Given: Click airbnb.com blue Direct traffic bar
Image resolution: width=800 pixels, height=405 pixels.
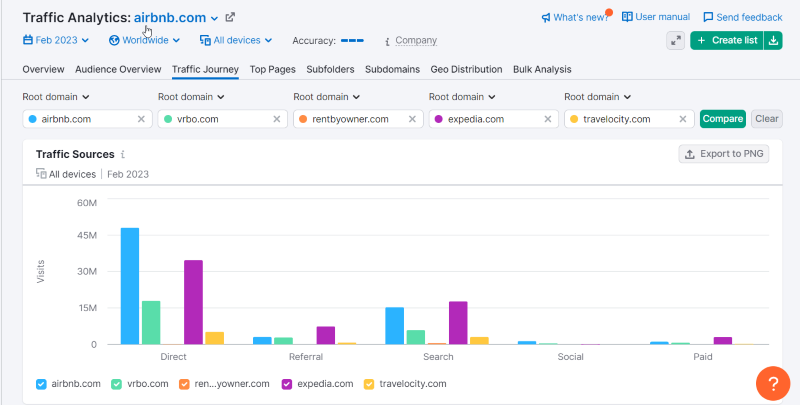Looking at the screenshot, I should 130,286.
